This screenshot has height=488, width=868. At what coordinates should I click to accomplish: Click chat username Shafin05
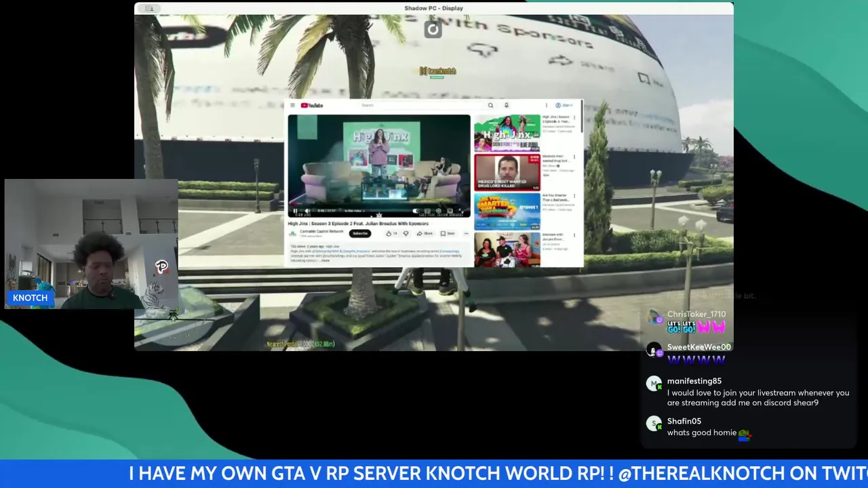[x=684, y=421]
